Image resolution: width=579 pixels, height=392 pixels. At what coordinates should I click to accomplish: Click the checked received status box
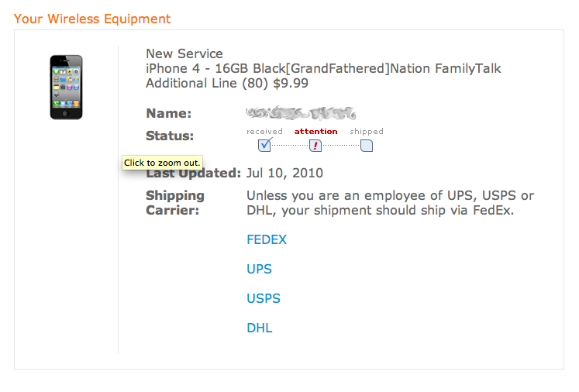264,145
